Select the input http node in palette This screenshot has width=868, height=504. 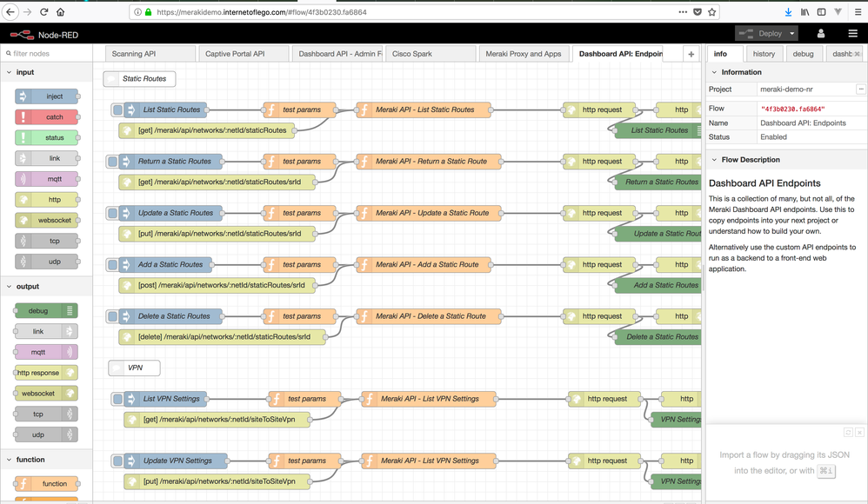tap(46, 199)
